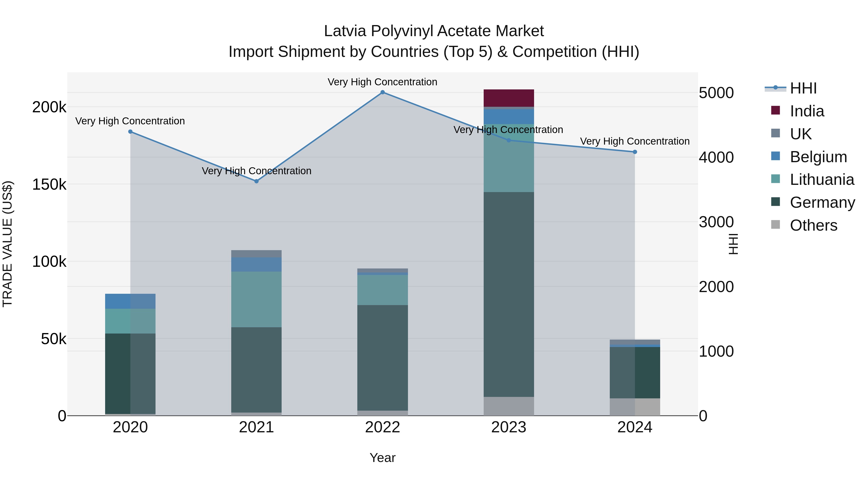Click the Germany segment of 2021 bar

click(x=257, y=370)
